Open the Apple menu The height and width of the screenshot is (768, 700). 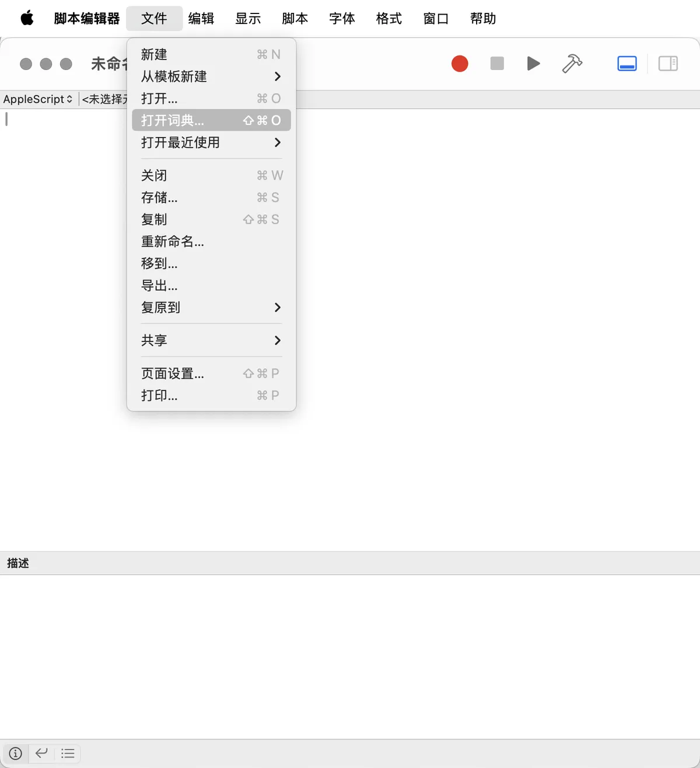coord(27,19)
